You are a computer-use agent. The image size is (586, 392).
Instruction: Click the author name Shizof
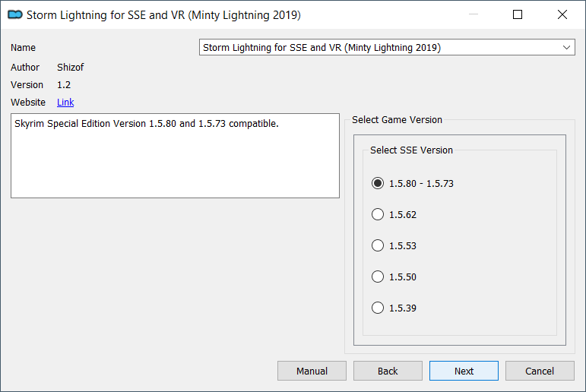point(70,68)
